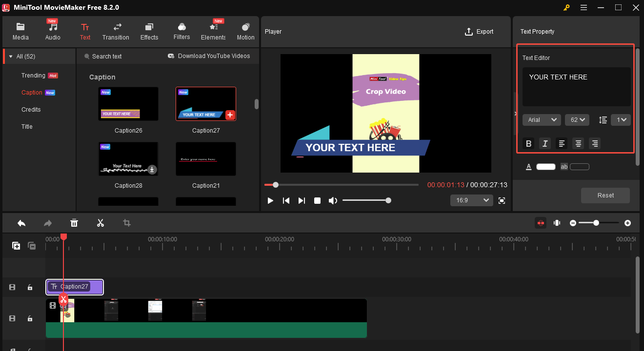Open the font size 62 dropdown

tap(577, 120)
